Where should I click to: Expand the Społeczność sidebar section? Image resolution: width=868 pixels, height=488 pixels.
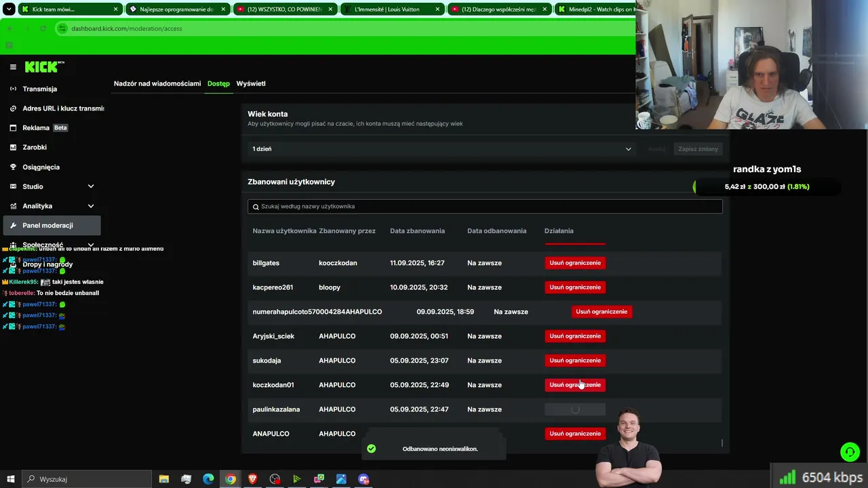click(x=91, y=245)
